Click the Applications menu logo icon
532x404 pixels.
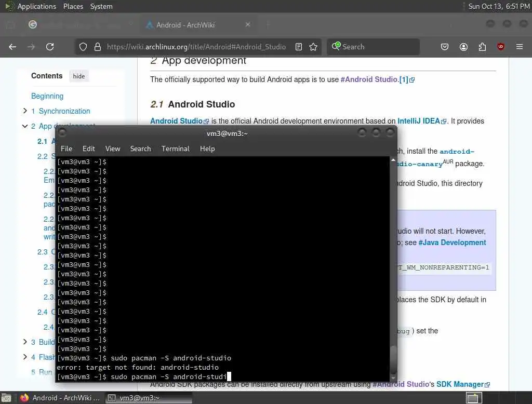9,6
